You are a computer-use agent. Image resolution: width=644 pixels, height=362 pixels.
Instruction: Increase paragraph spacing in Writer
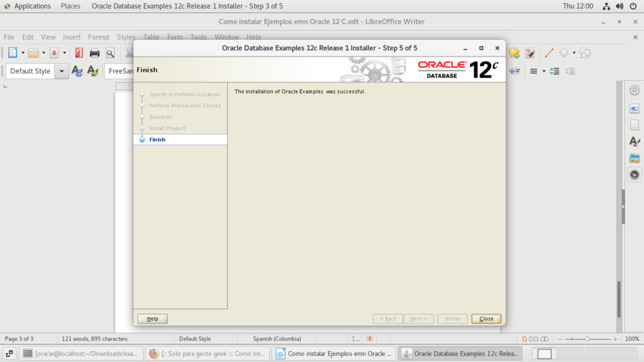coord(555,71)
